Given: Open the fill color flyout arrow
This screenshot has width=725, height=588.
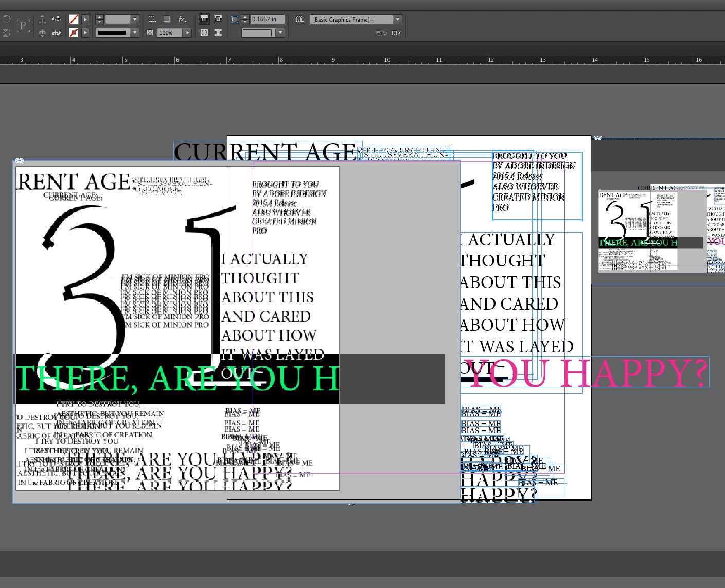Looking at the screenshot, I should coord(85,20).
